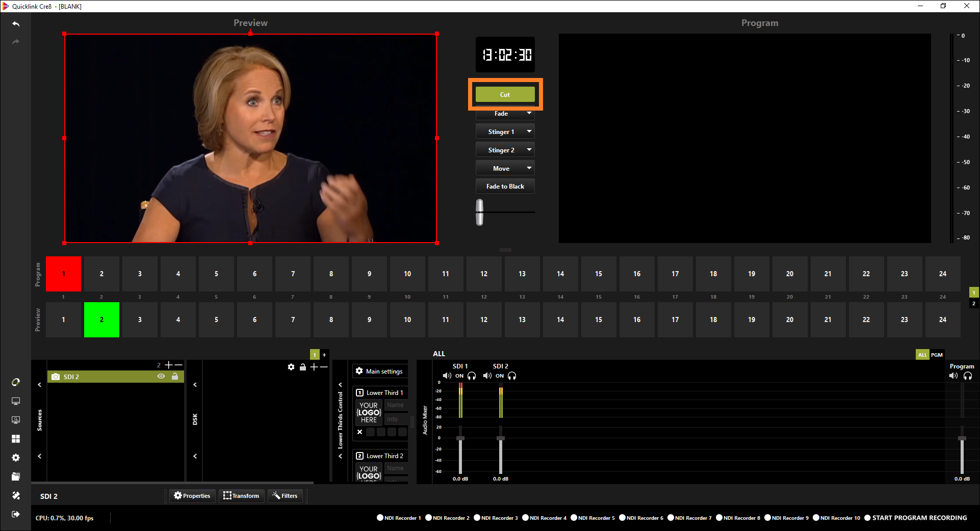Open the multiview grid icon in sidebar
The height and width of the screenshot is (531, 980).
point(16,439)
